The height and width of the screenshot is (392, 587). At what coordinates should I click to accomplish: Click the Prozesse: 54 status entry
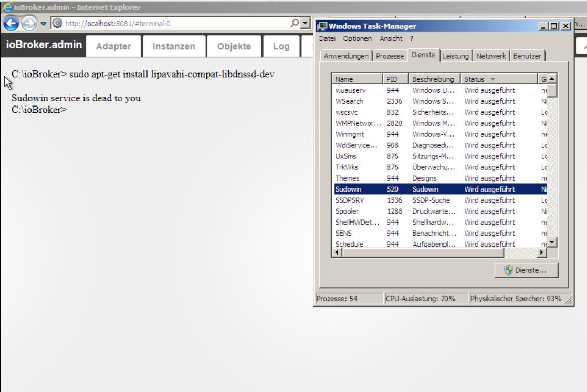pyautogui.click(x=349, y=299)
